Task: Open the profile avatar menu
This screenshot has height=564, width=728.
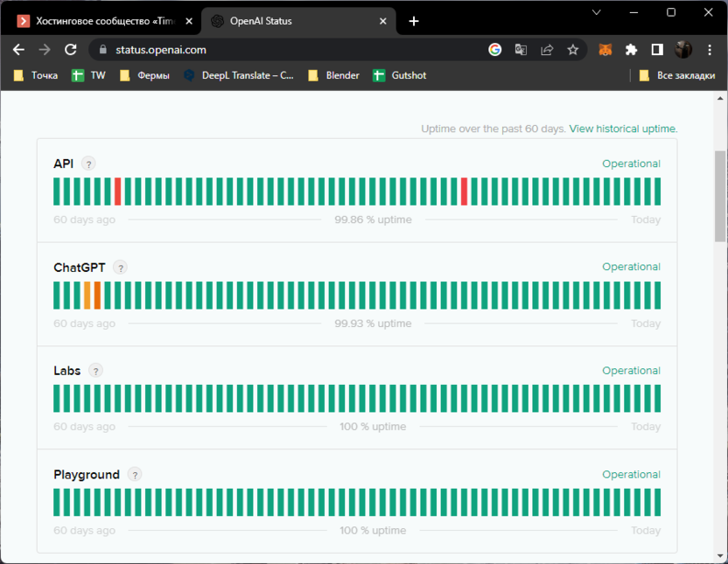Action: (683, 50)
